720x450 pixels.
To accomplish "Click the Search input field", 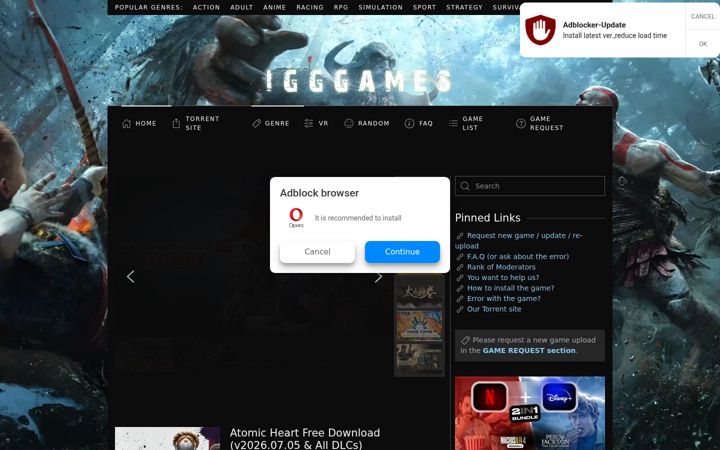I will point(530,186).
